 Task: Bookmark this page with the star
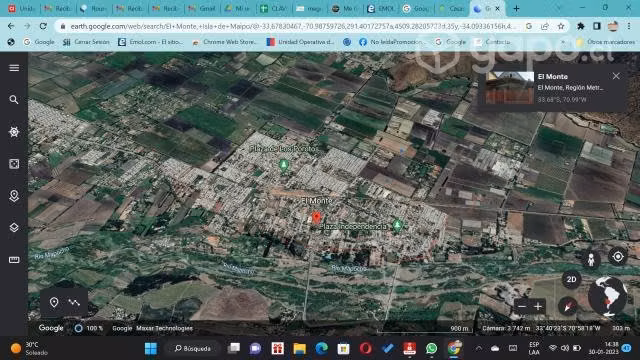561,26
